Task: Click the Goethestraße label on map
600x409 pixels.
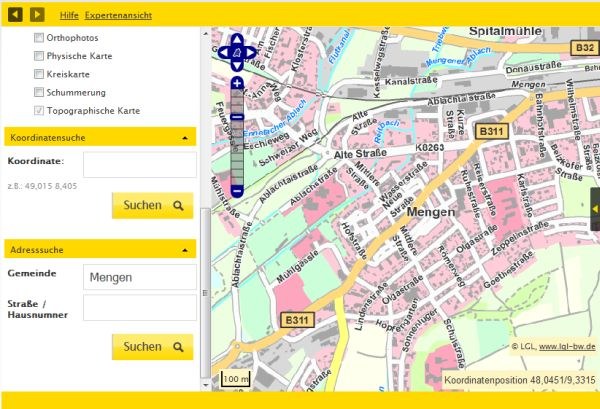Action: [508, 269]
